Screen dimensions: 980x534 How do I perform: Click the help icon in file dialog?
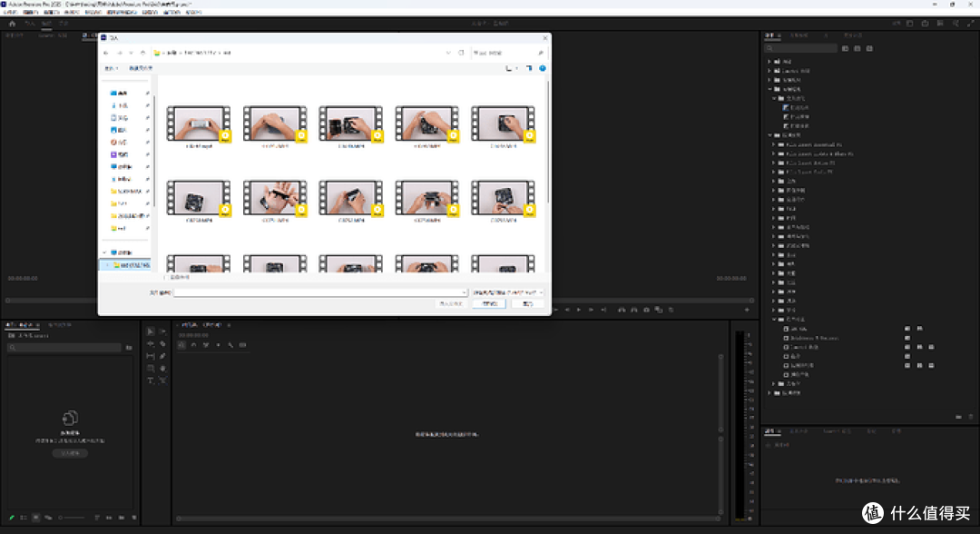pyautogui.click(x=543, y=68)
